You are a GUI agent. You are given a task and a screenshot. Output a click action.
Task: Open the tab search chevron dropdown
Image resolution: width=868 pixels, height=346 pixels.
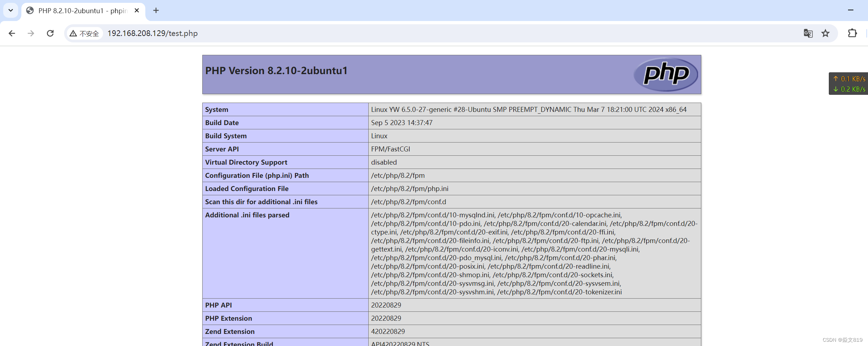pos(10,10)
